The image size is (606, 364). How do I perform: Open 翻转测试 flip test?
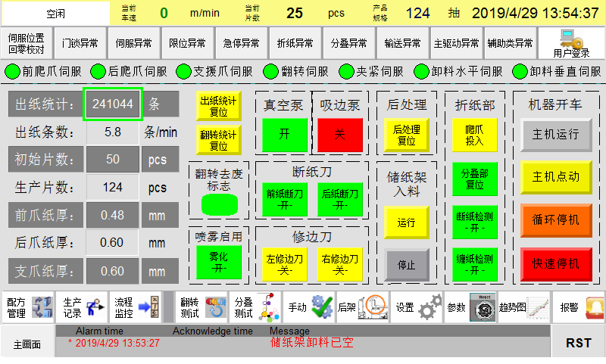pos(201,307)
